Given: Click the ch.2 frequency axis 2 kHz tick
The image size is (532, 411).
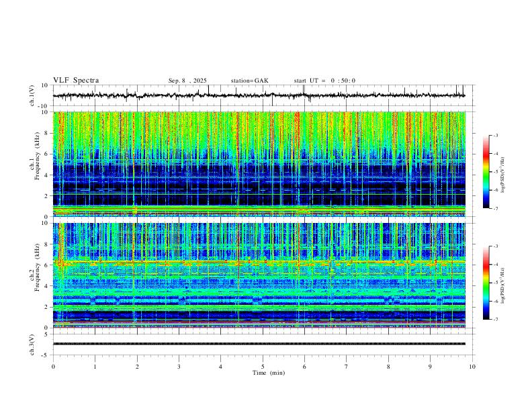Looking at the screenshot, I should point(46,307).
